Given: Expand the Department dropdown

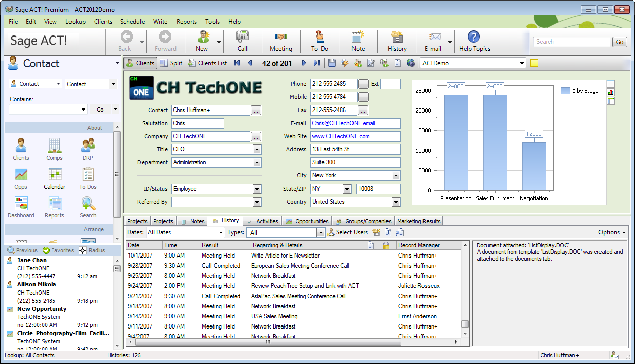Looking at the screenshot, I should (257, 163).
